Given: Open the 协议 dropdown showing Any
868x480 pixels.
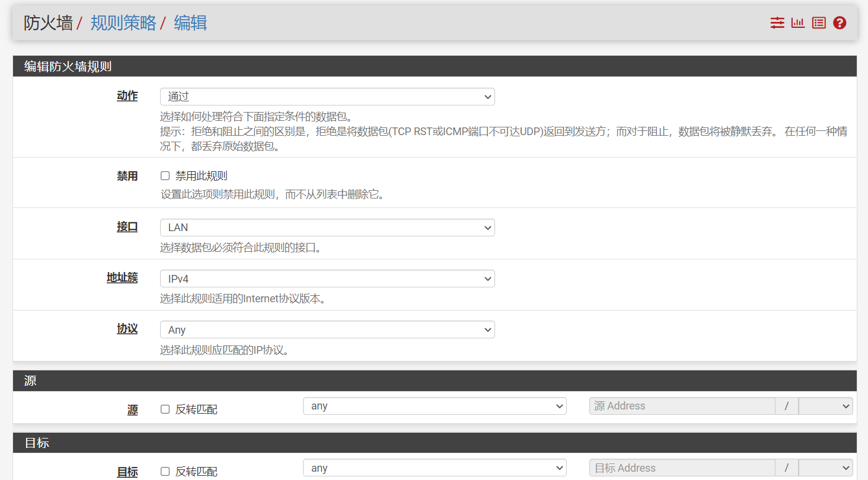Looking at the screenshot, I should tap(327, 329).
